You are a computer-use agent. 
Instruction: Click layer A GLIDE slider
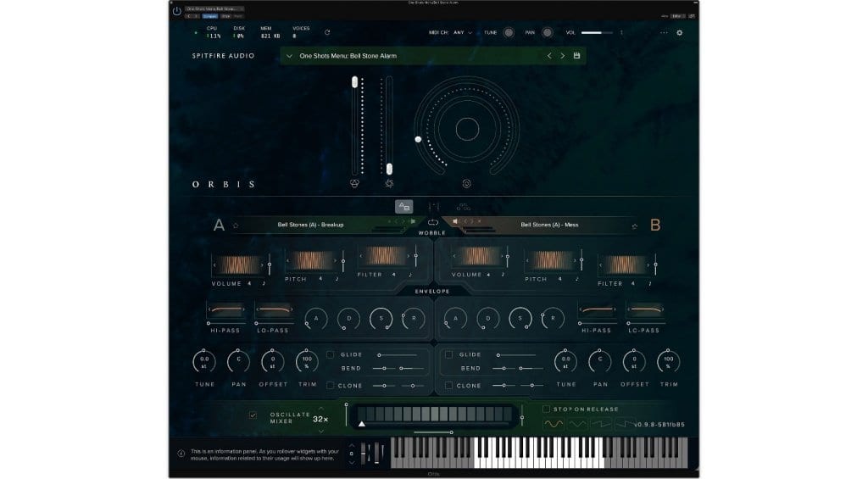tap(398, 355)
